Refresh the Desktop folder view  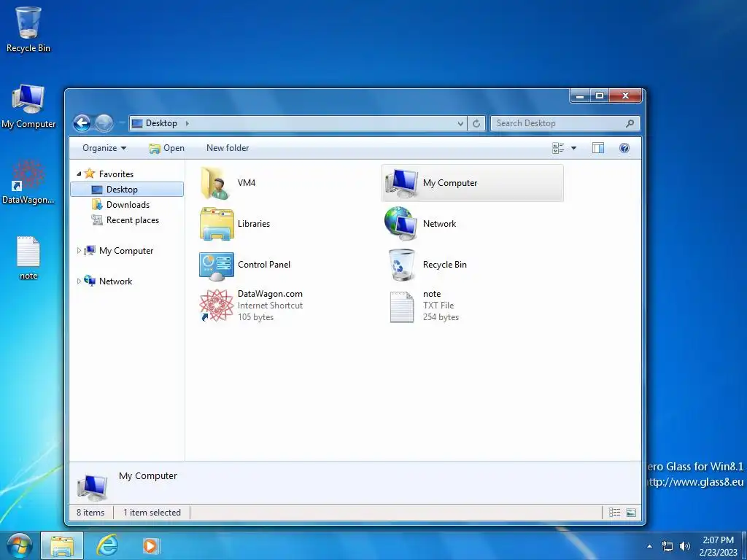pyautogui.click(x=476, y=123)
